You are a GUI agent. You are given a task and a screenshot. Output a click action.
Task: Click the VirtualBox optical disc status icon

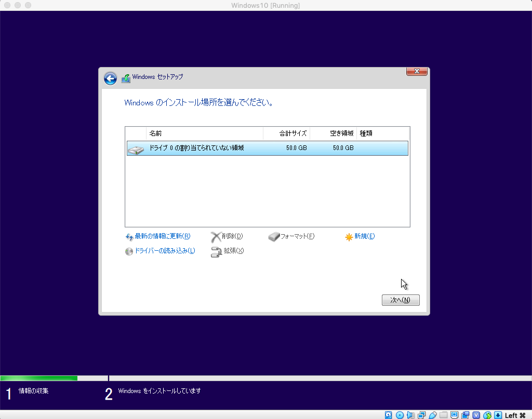[400, 415]
